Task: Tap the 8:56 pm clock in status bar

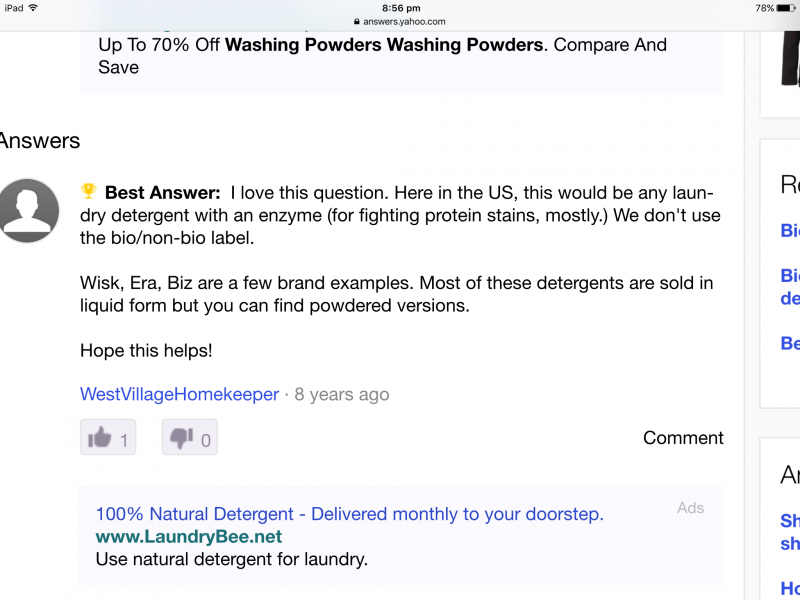Action: click(400, 8)
